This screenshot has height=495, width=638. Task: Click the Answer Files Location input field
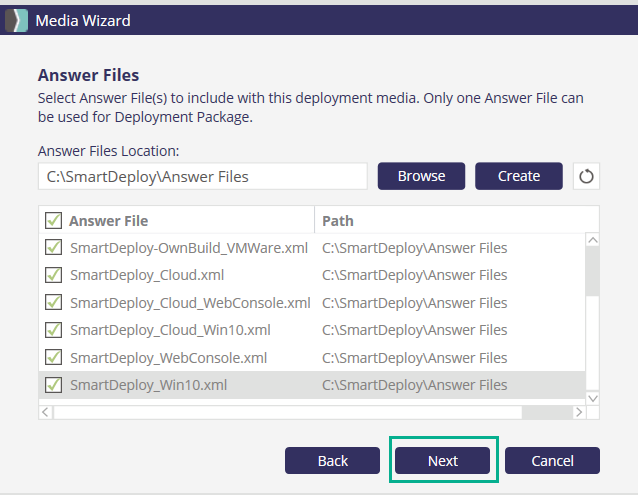coord(203,176)
